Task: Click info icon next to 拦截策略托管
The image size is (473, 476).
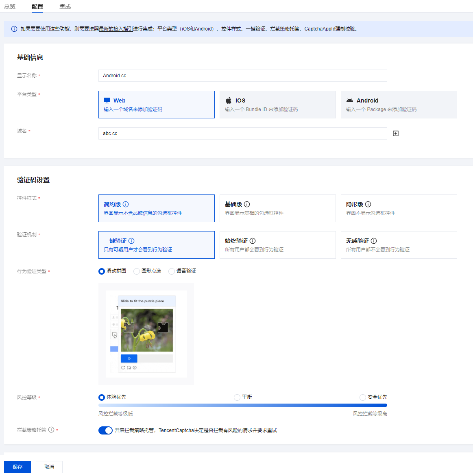Action: pyautogui.click(x=51, y=430)
